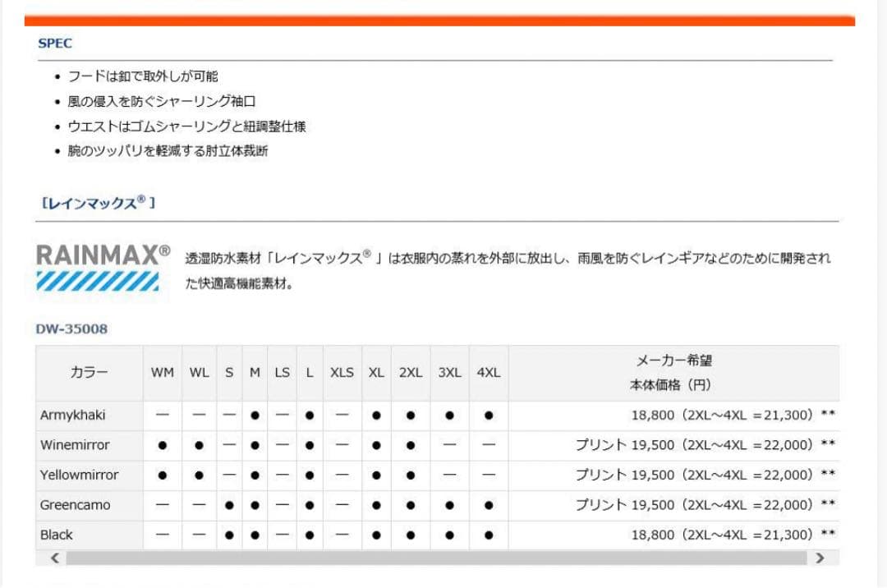Click the left scroll arrow below the table
Viewport: 887px width, 588px height.
tap(55, 558)
